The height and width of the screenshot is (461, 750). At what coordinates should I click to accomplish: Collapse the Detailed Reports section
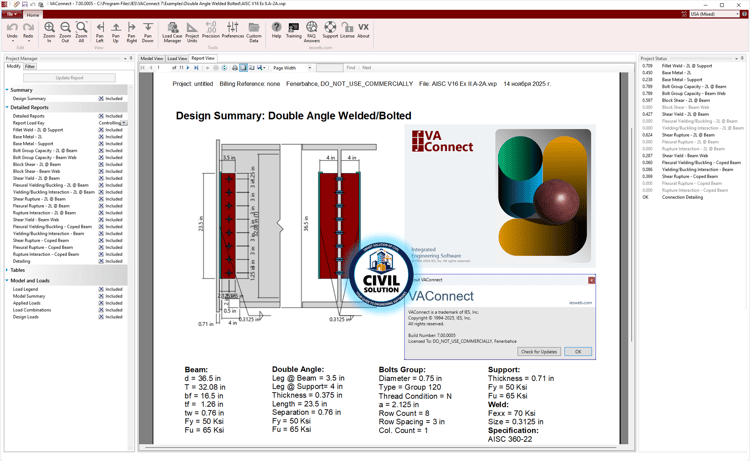(x=7, y=108)
